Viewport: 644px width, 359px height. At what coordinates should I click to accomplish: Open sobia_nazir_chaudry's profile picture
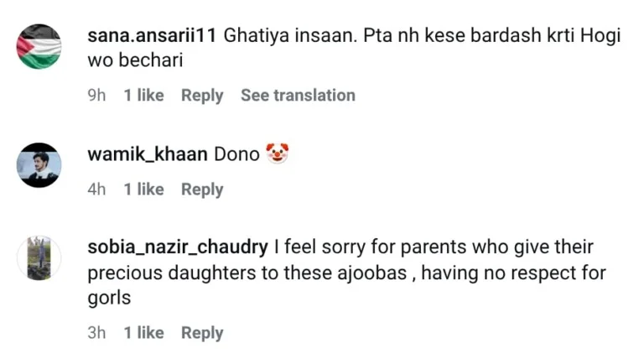coord(39,258)
